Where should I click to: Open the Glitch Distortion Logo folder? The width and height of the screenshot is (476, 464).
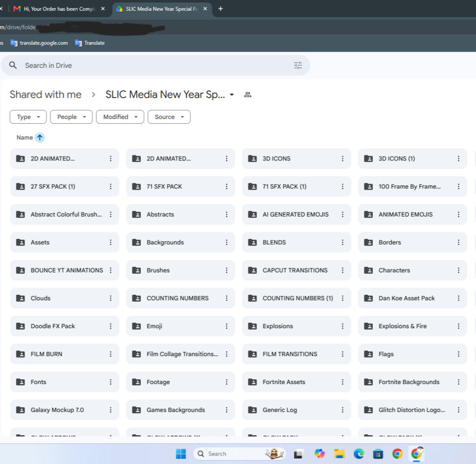(412, 410)
